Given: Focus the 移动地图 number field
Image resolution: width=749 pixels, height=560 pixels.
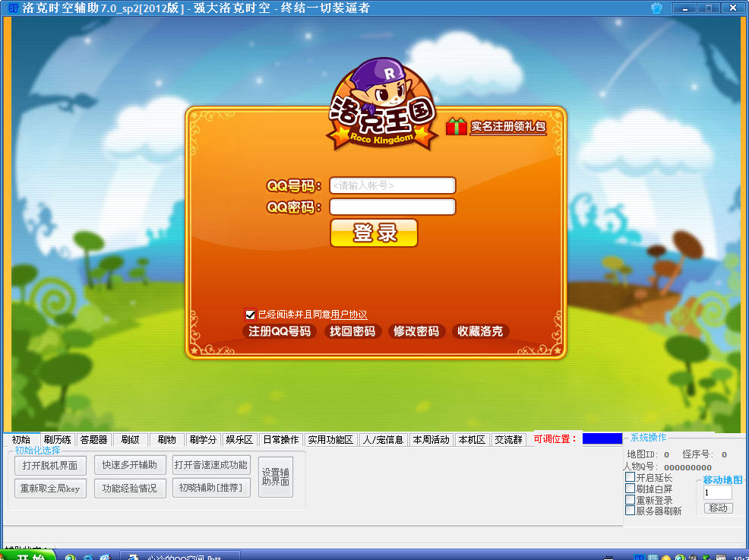Looking at the screenshot, I should click(717, 492).
